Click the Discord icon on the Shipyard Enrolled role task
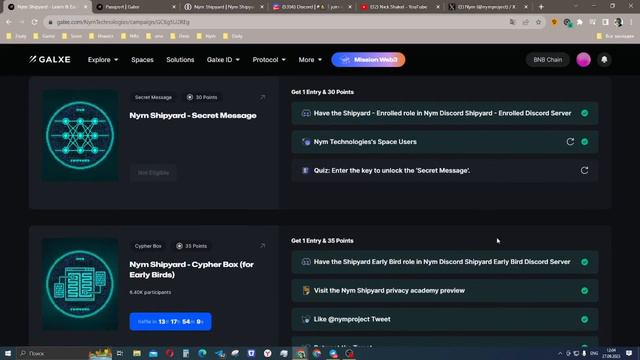640x360 pixels. click(x=306, y=113)
